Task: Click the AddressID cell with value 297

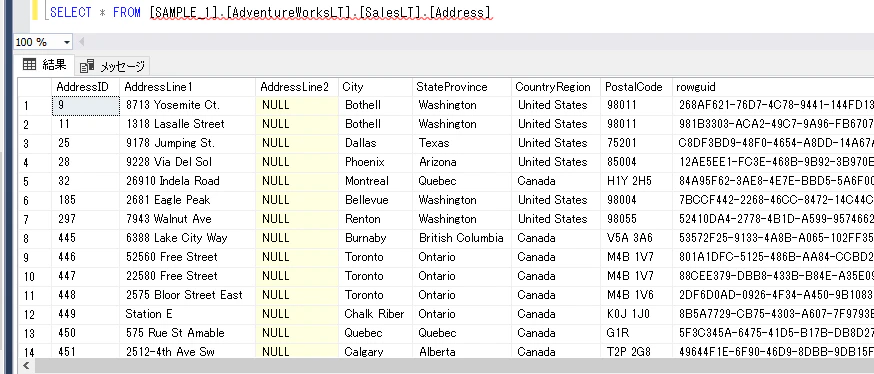Action: (86, 219)
